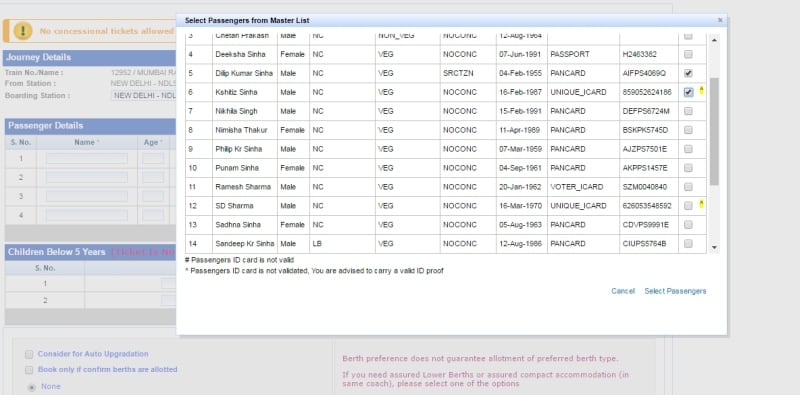Click the yellow ID warning icon for SD Sharma
The width and height of the screenshot is (800, 395).
pyautogui.click(x=701, y=204)
